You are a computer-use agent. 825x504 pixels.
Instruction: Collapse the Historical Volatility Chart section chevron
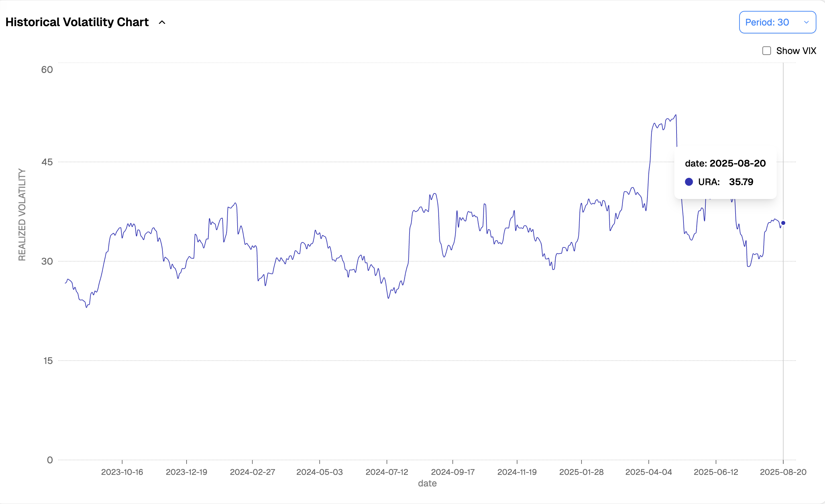point(162,23)
